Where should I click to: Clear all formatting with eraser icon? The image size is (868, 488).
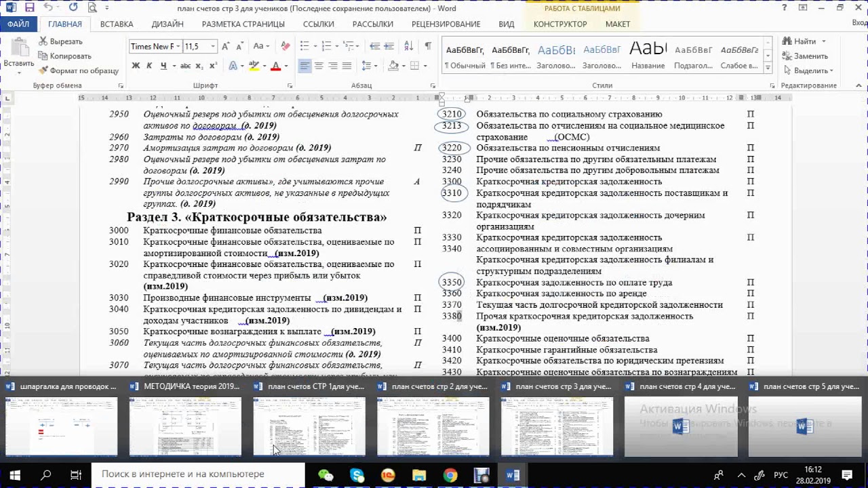tap(285, 46)
